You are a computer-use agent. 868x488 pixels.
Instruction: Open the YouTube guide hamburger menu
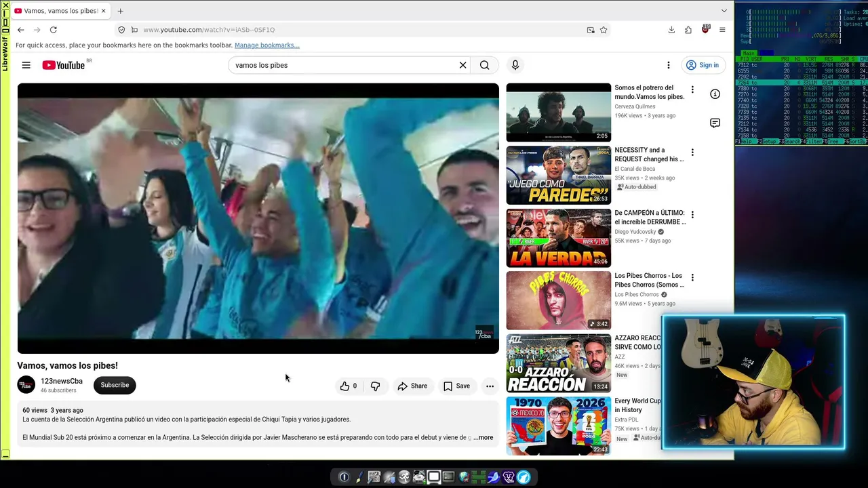pyautogui.click(x=26, y=65)
